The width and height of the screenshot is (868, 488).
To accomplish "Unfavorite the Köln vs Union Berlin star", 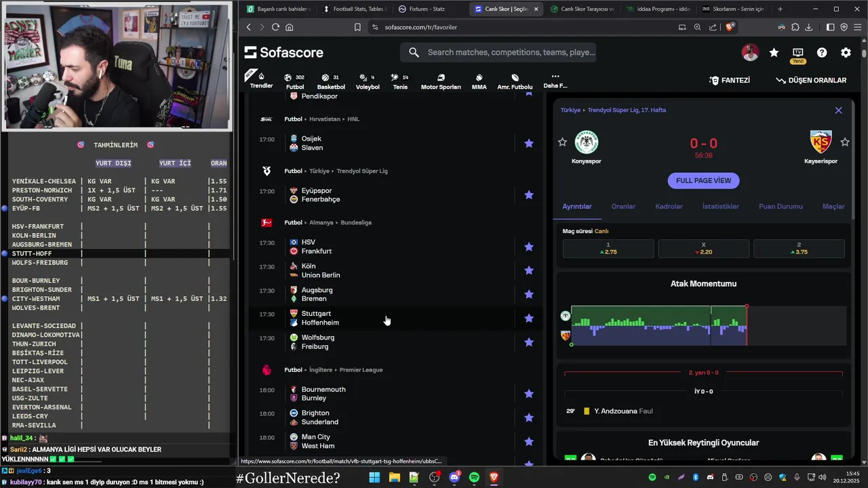I will [529, 270].
